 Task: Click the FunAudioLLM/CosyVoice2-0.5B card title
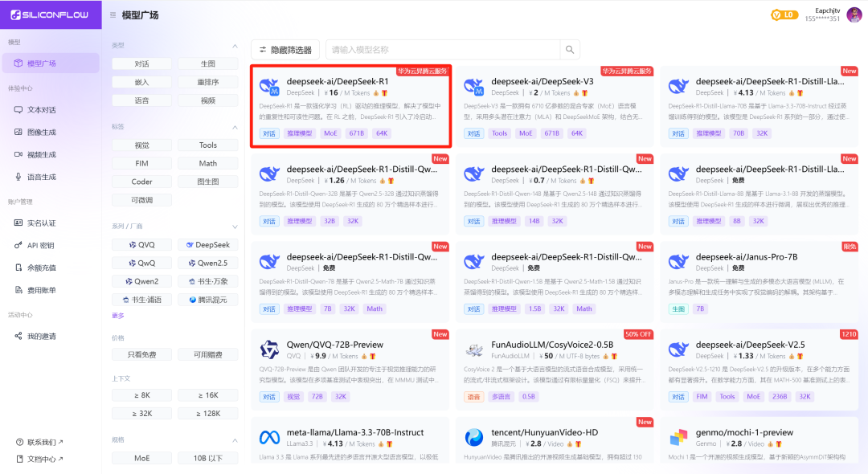pos(552,345)
